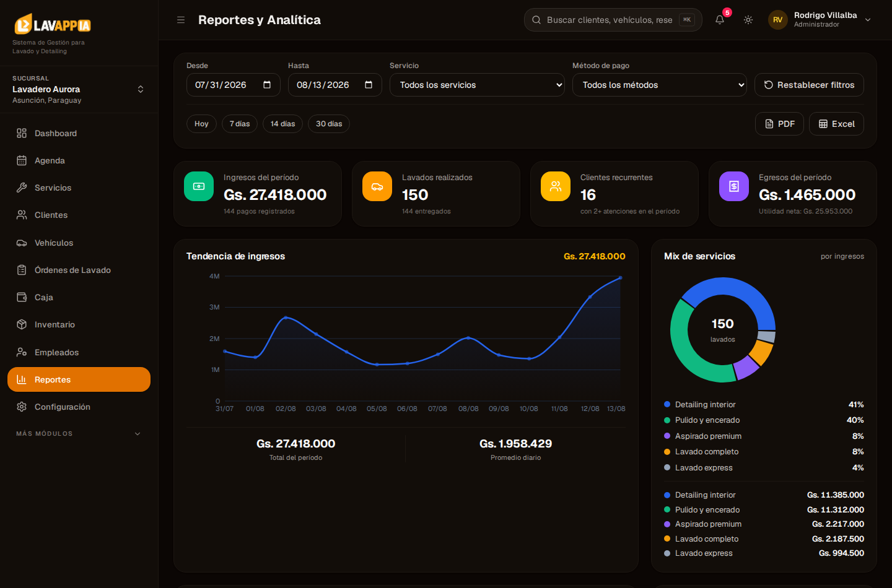
Task: Click the RV user avatar
Action: (x=778, y=20)
